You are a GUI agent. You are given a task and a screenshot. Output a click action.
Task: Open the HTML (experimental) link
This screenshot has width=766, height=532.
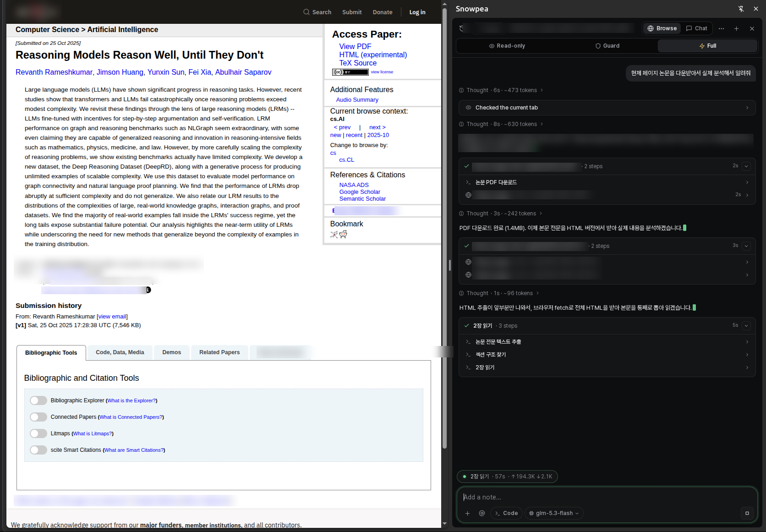[x=373, y=55]
